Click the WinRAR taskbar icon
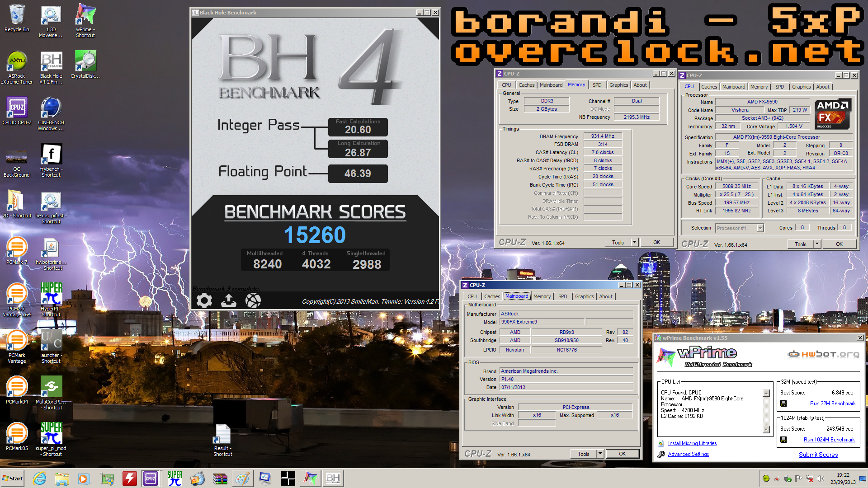Image resolution: width=868 pixels, height=488 pixels. point(220,478)
